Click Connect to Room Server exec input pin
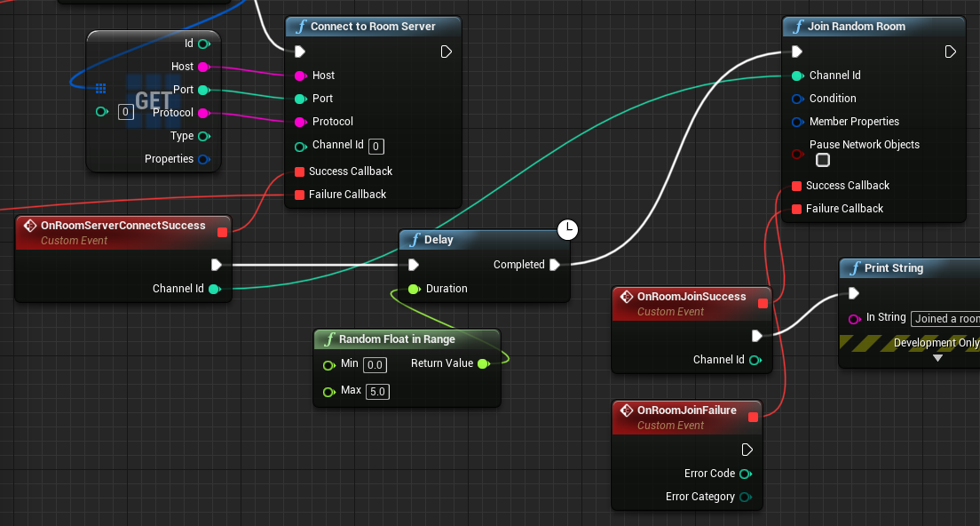The image size is (980, 526). pyautogui.click(x=300, y=52)
